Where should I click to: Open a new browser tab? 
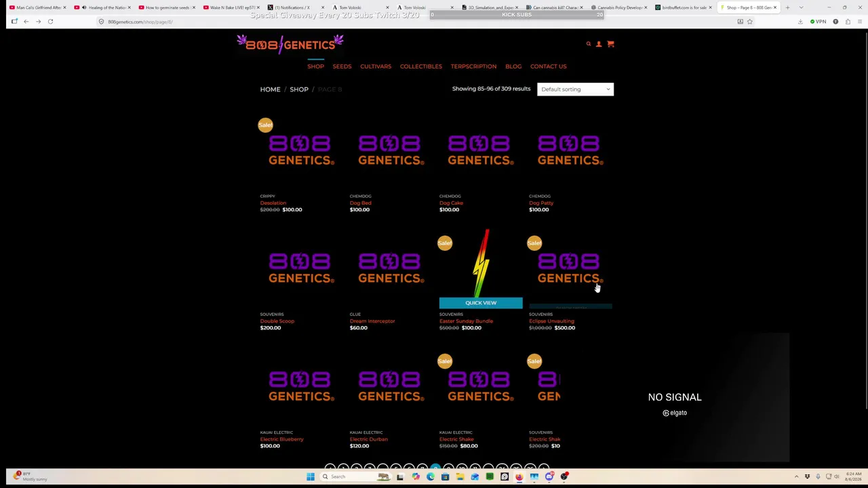tap(787, 7)
